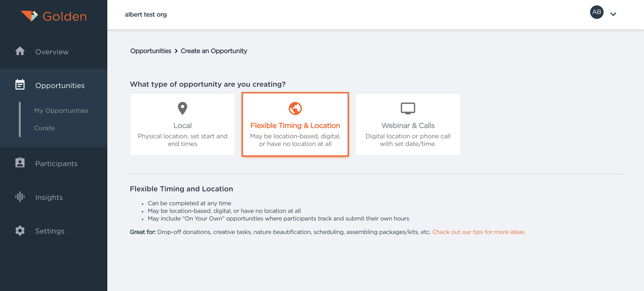Click the Insights waveform icon
The image size is (644, 291).
click(20, 197)
